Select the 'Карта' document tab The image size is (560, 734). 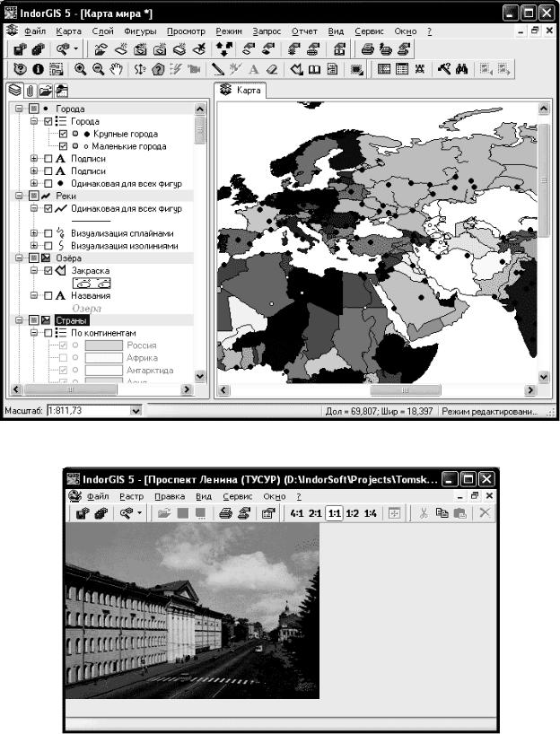(x=241, y=90)
